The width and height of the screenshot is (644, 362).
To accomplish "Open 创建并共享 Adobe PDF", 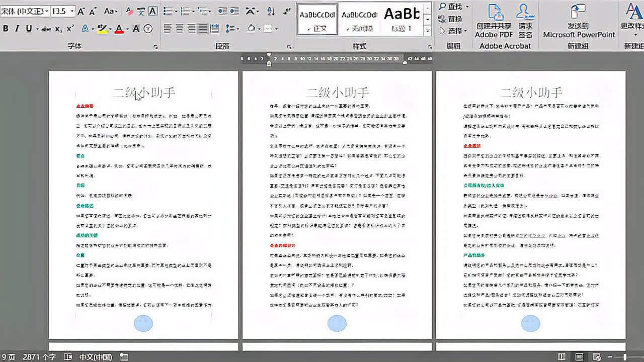I will [493, 21].
